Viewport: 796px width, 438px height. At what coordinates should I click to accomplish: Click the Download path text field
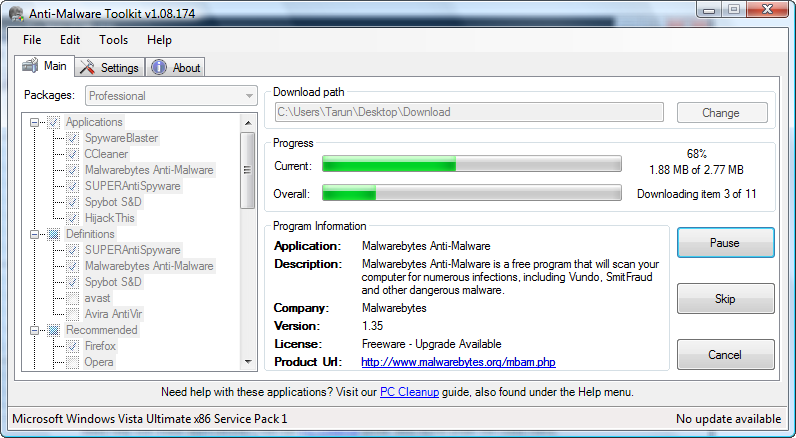[469, 112]
